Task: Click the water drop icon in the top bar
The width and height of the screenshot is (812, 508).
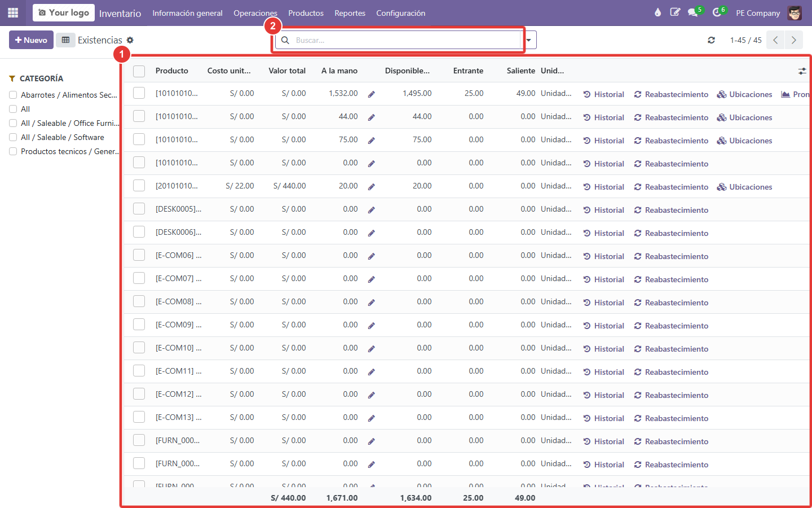Action: 657,12
